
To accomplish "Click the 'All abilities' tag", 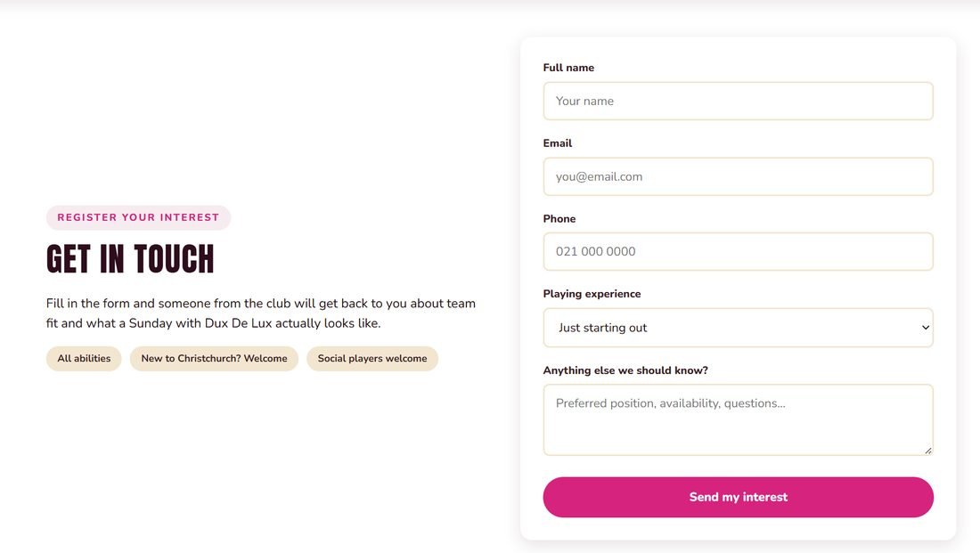I will (x=84, y=359).
